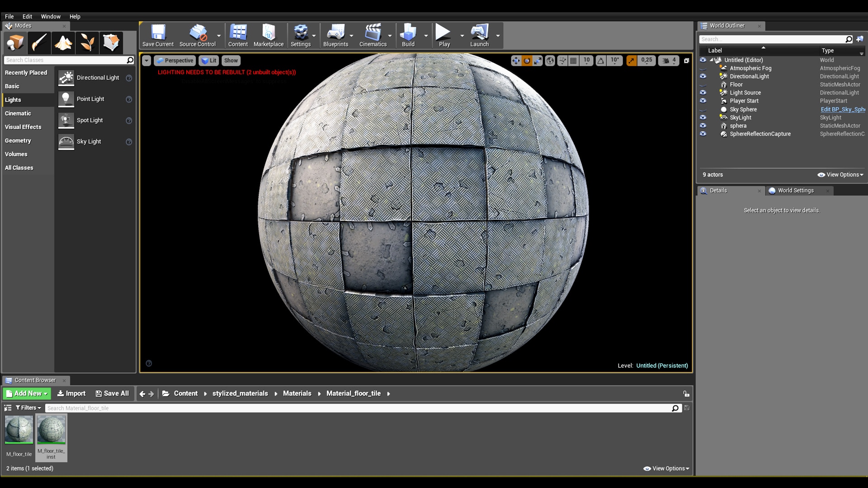Select the Move tool in the viewport

516,61
